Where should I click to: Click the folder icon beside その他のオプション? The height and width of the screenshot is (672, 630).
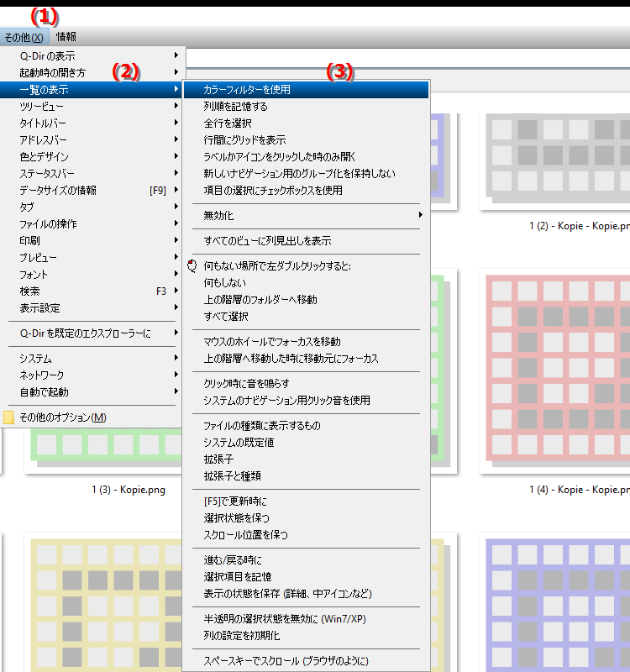8,417
